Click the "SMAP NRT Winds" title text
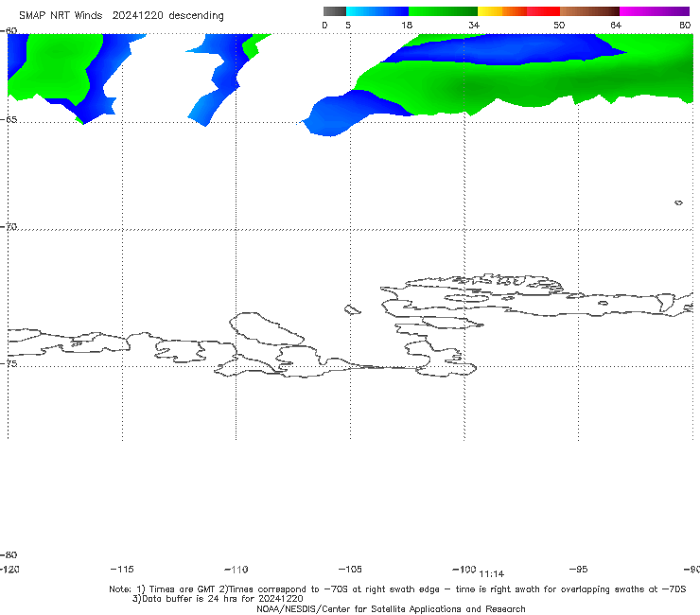 coord(61,15)
